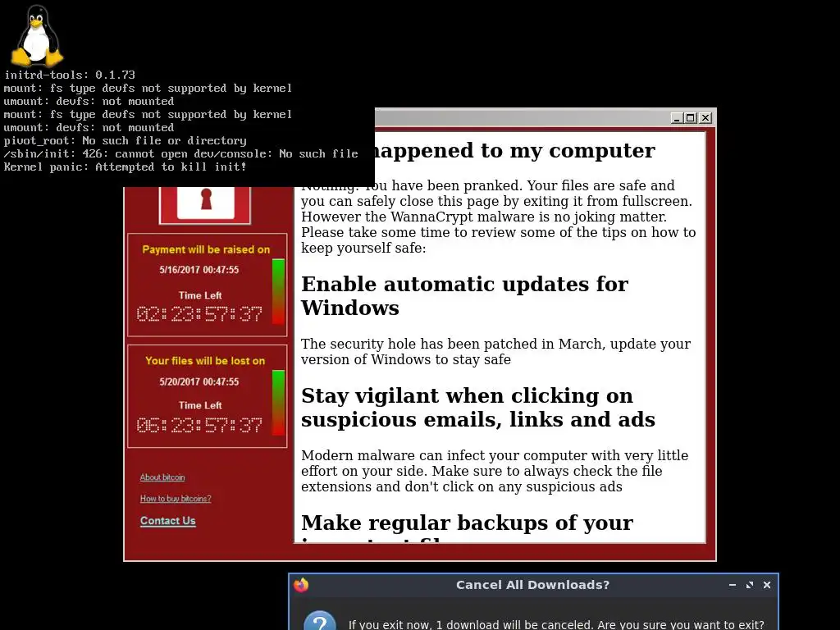Click the Payment will be raised on label
This screenshot has height=630, width=840.
tap(206, 249)
